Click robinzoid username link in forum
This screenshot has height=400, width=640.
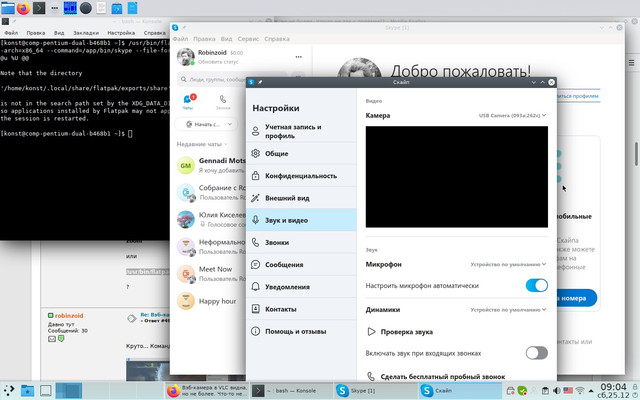coord(69,316)
